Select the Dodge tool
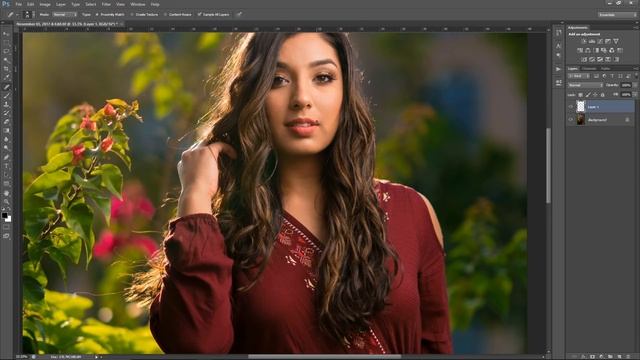Image resolution: width=640 pixels, height=360 pixels. (x=6, y=148)
